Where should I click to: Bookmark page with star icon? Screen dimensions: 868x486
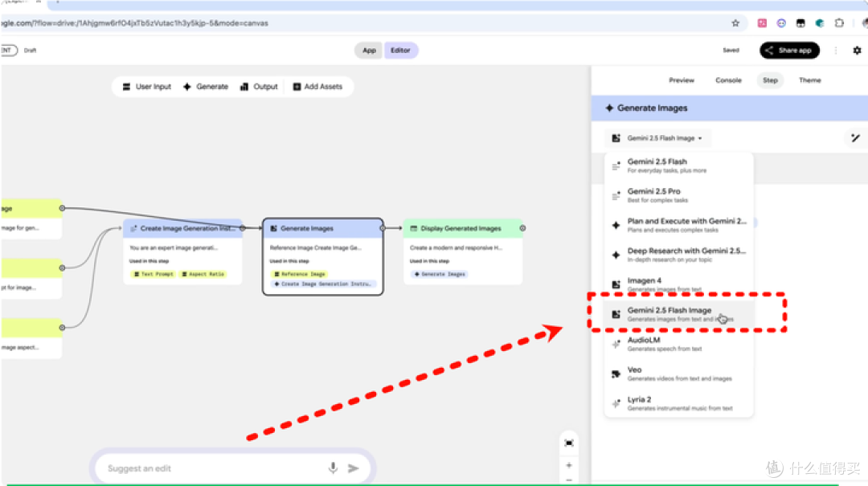coord(735,23)
